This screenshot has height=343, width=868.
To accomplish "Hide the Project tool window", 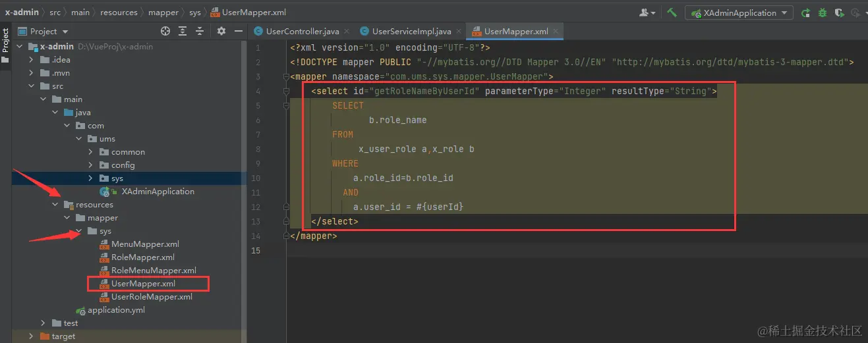I will (238, 31).
